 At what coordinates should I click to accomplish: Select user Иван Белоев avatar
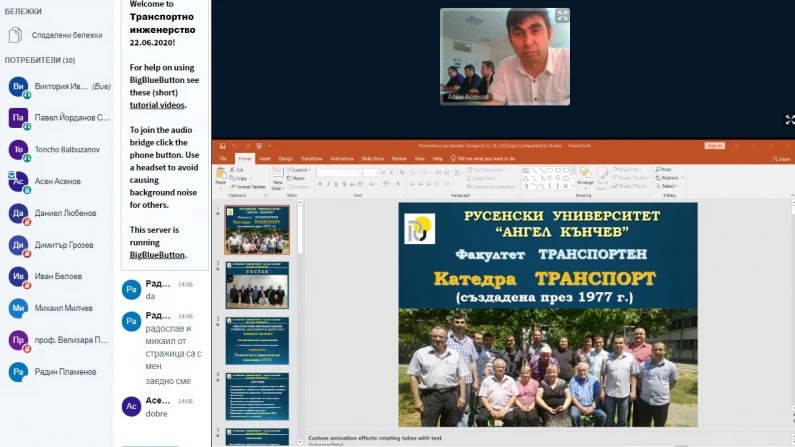pos(18,277)
